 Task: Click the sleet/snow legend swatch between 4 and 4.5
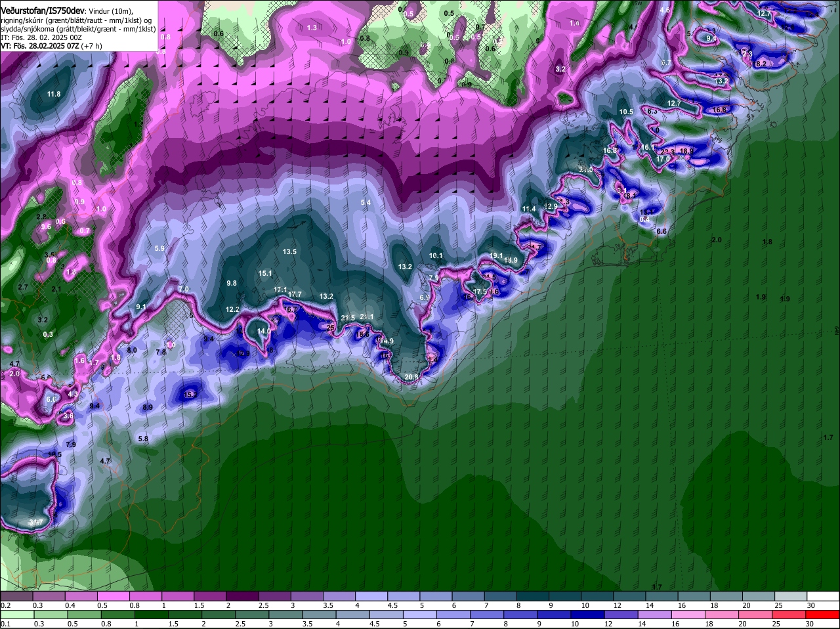click(x=372, y=596)
